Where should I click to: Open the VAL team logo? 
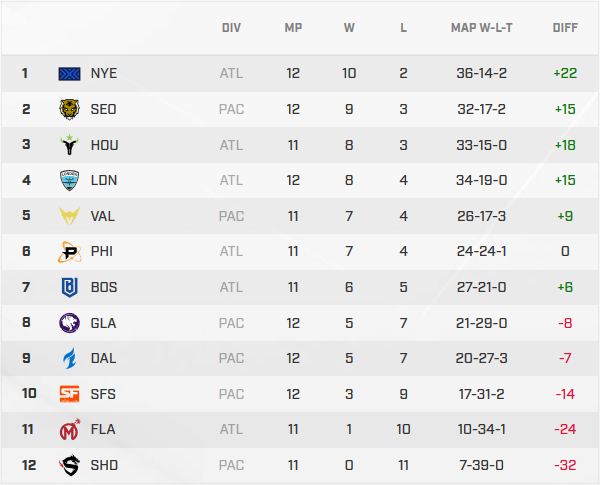point(70,216)
